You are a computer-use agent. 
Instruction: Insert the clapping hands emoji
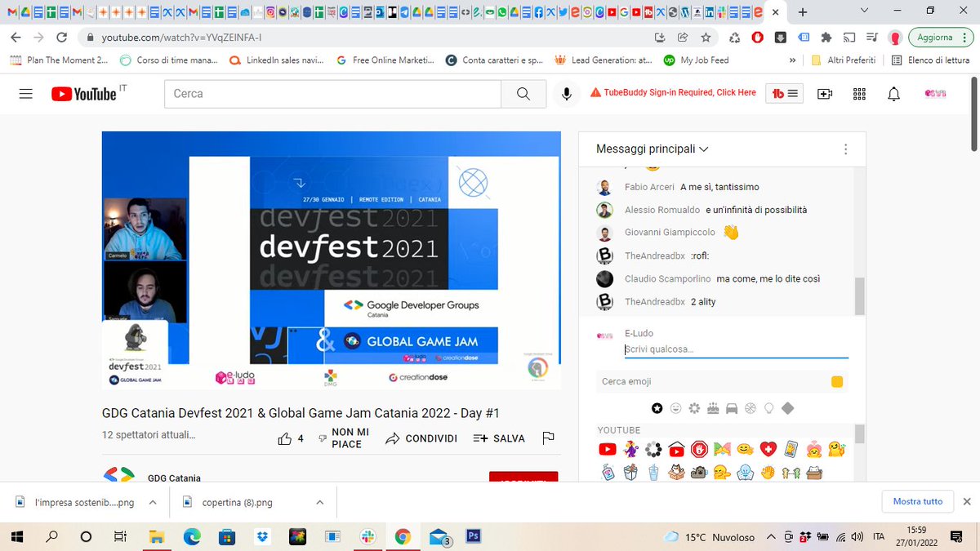[x=767, y=472]
